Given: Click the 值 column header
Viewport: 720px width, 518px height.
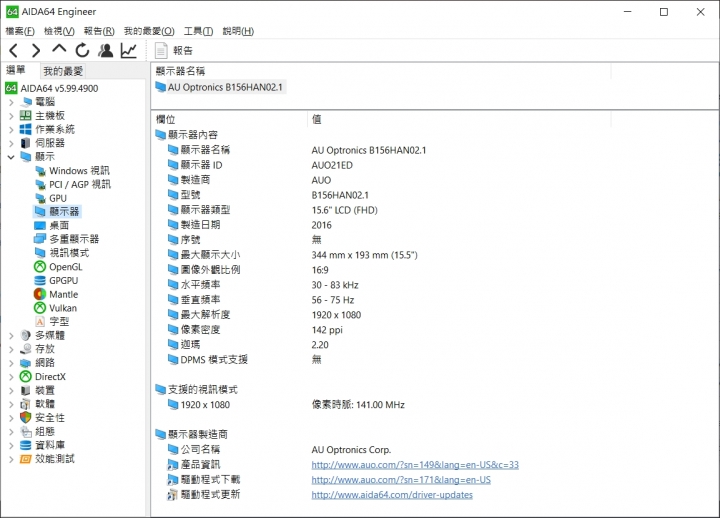Looking at the screenshot, I should [x=459, y=119].
